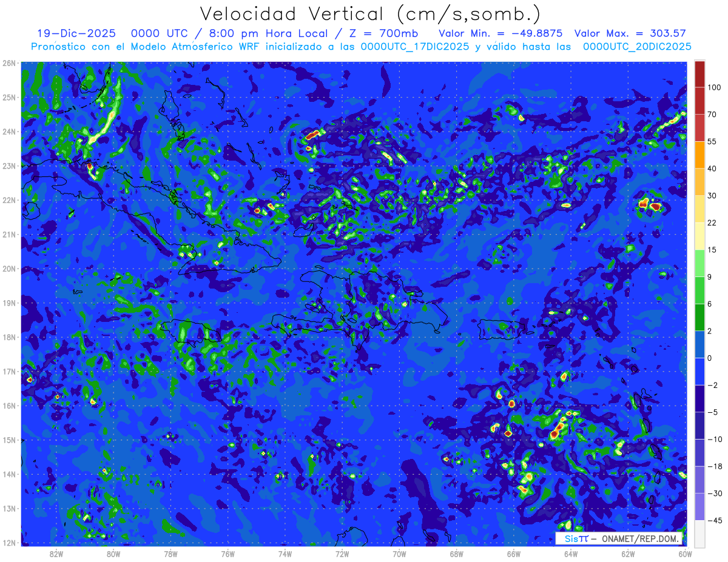This screenshot has height=562, width=728.
Task: Pick the light green colorbar band between 9 and 15
Action: (x=699, y=264)
